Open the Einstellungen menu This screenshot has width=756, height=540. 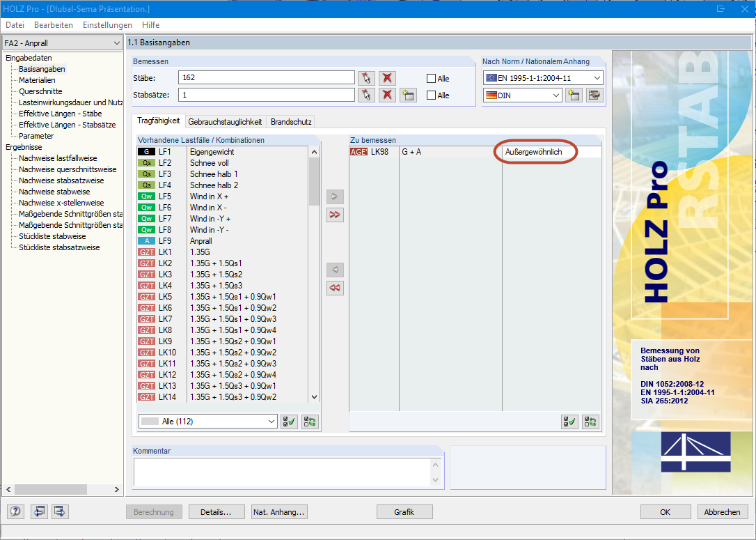coord(107,25)
